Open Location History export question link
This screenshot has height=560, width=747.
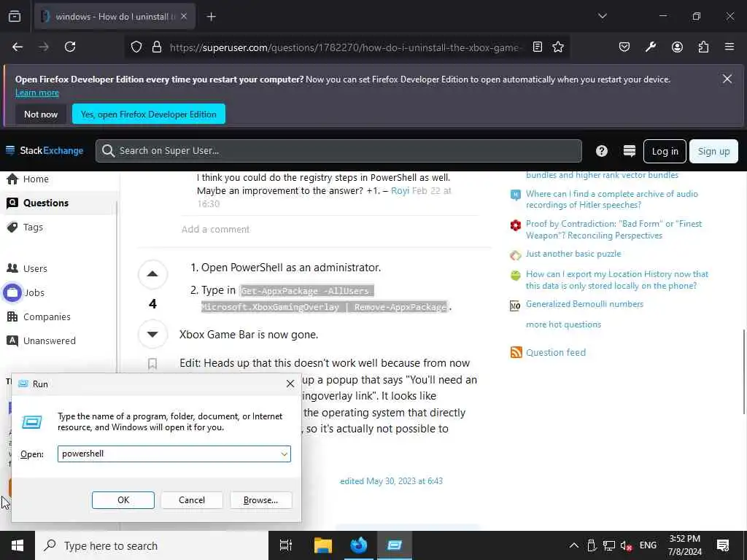(x=617, y=280)
